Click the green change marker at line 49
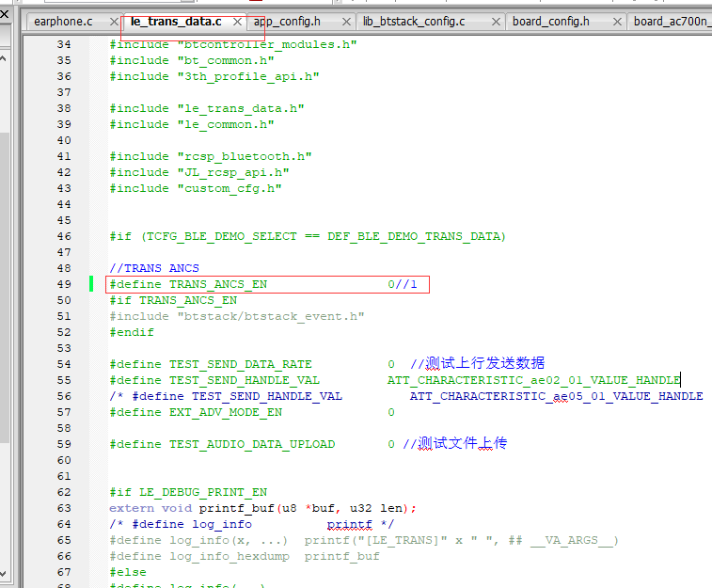The width and height of the screenshot is (712, 588). coord(91,284)
